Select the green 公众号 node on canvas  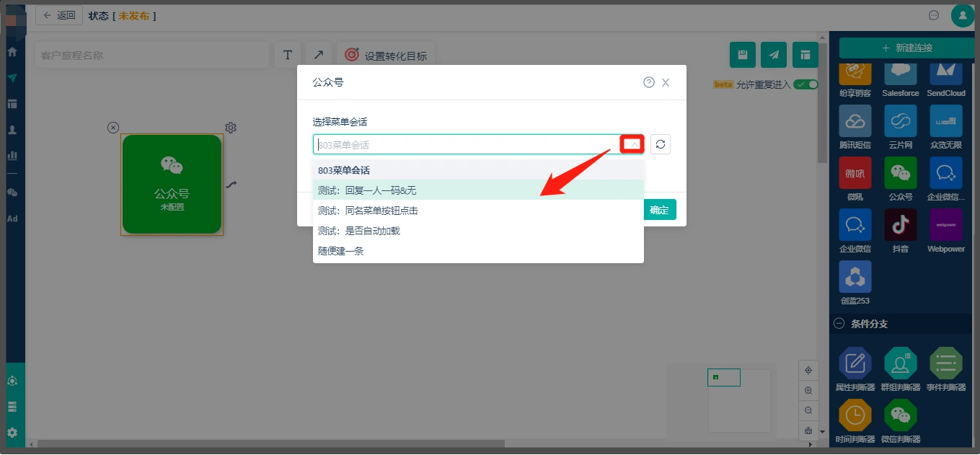click(172, 184)
